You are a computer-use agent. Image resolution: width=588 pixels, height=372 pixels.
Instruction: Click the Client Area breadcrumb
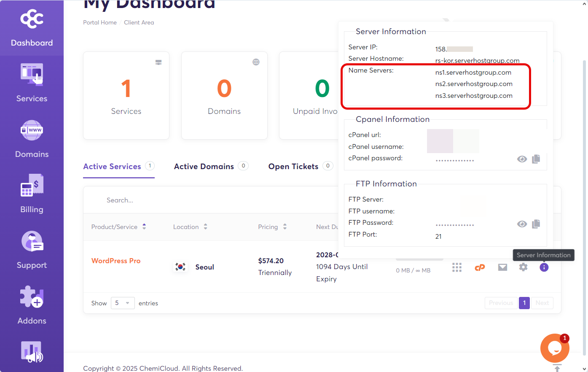[139, 23]
